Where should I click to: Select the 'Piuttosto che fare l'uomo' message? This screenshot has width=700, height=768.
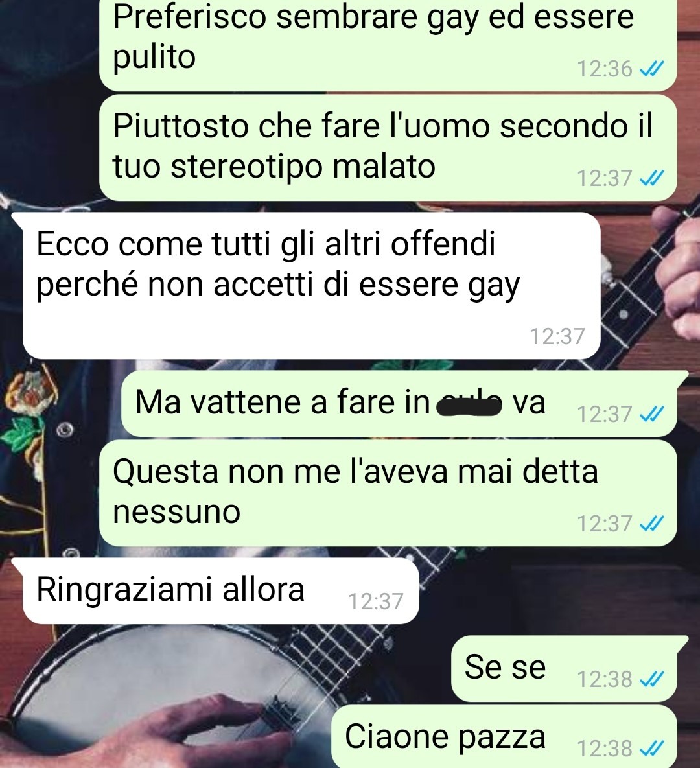(x=388, y=148)
